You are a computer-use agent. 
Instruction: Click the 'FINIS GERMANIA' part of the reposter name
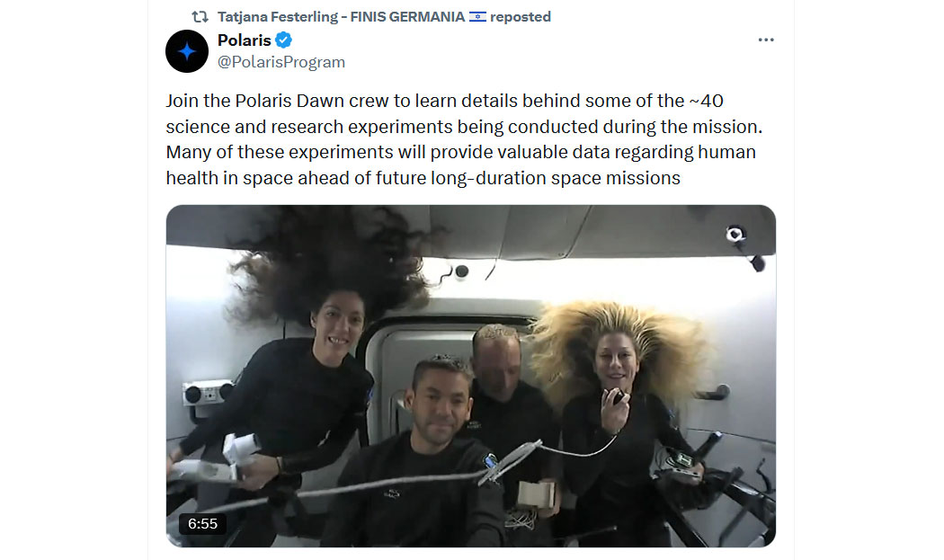point(407,17)
